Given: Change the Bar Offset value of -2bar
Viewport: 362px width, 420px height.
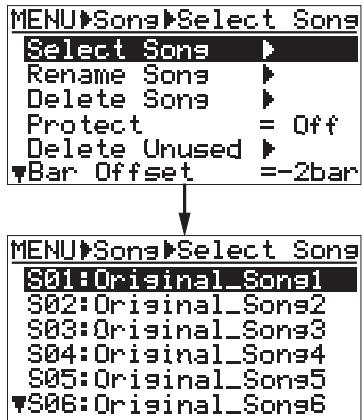Looking at the screenshot, I should point(310,173).
